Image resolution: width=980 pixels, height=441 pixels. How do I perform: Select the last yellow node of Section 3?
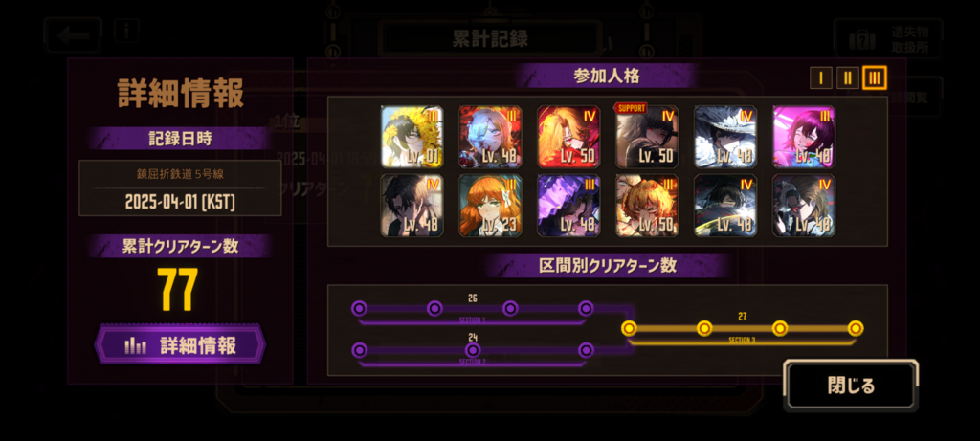click(x=856, y=328)
